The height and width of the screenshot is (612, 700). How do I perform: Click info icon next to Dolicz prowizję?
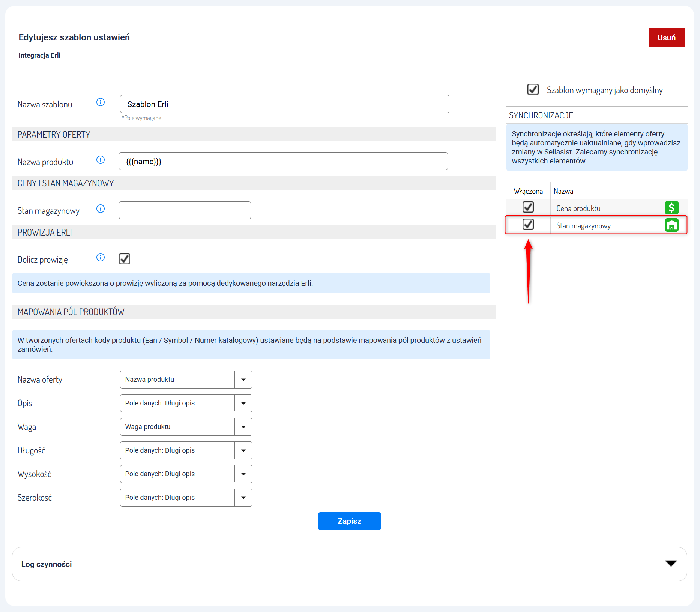pyautogui.click(x=101, y=257)
